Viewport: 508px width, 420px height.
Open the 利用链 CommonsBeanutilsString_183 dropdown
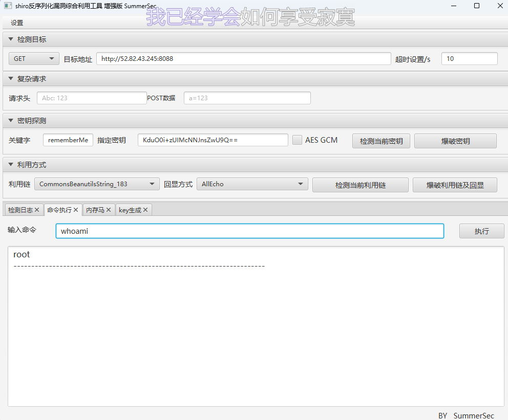click(97, 184)
